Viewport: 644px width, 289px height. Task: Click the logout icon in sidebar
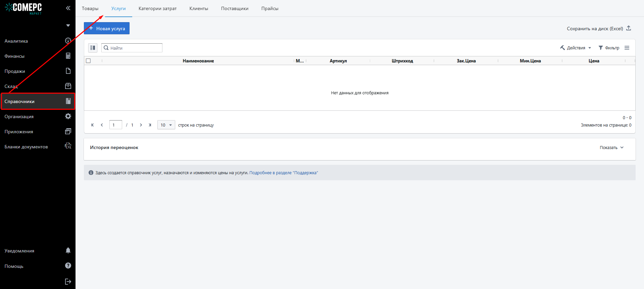click(68, 282)
